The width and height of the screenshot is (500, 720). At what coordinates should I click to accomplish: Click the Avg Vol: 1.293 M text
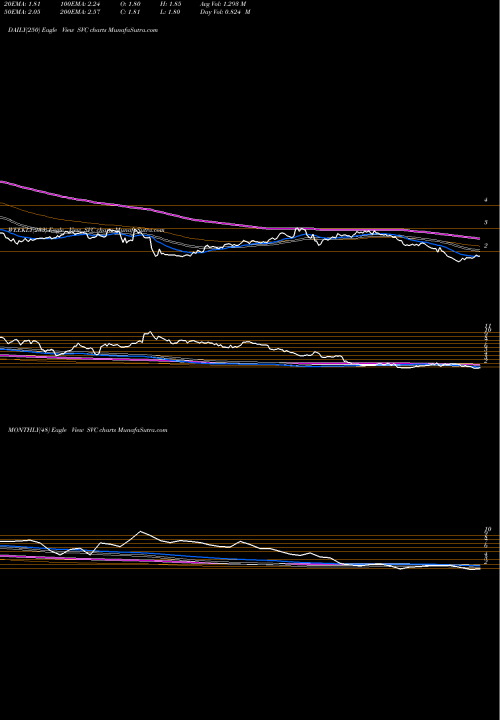tap(223, 4)
